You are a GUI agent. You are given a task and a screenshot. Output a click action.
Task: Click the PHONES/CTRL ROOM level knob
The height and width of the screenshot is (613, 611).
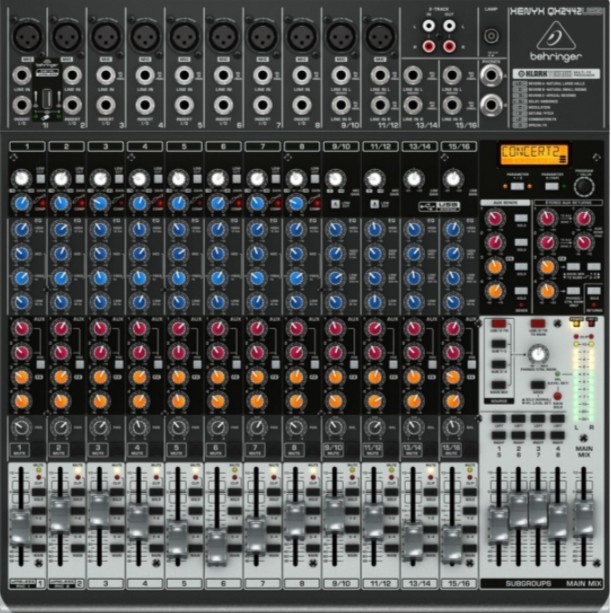point(538,355)
